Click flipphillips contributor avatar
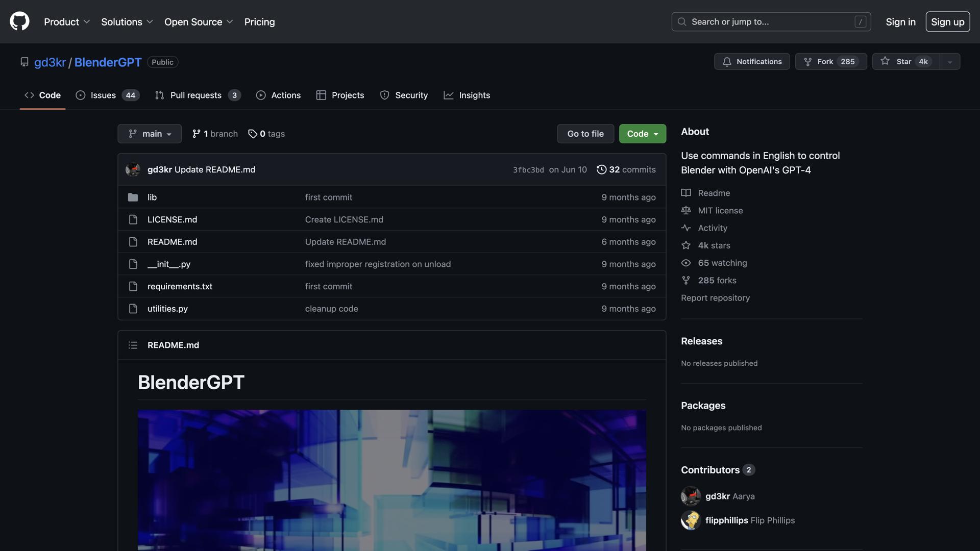 [691, 520]
